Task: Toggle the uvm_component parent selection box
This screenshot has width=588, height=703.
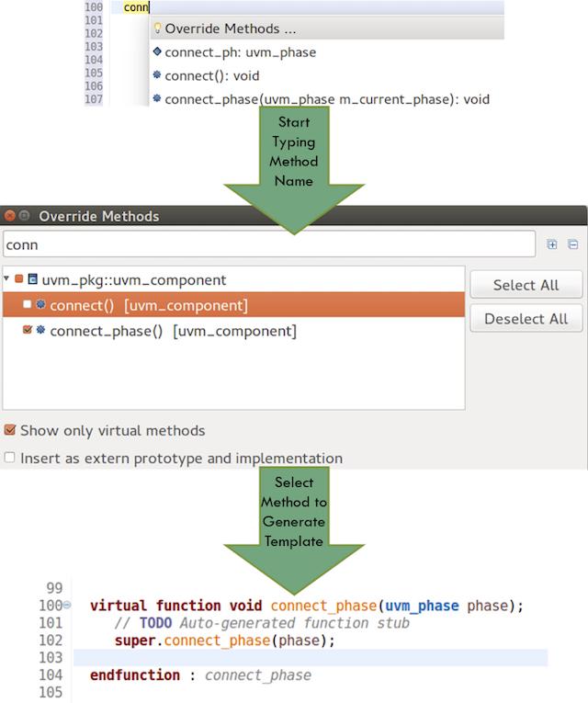Action: (x=18, y=279)
